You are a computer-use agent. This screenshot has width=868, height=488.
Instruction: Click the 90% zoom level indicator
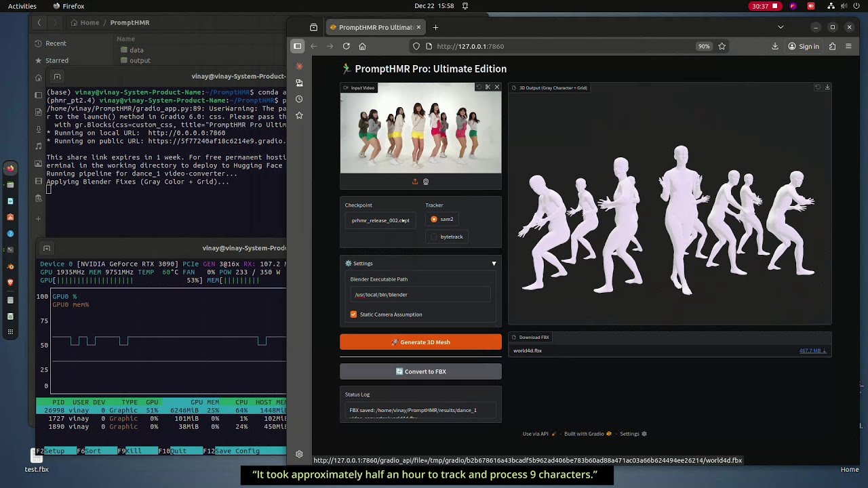coord(704,46)
